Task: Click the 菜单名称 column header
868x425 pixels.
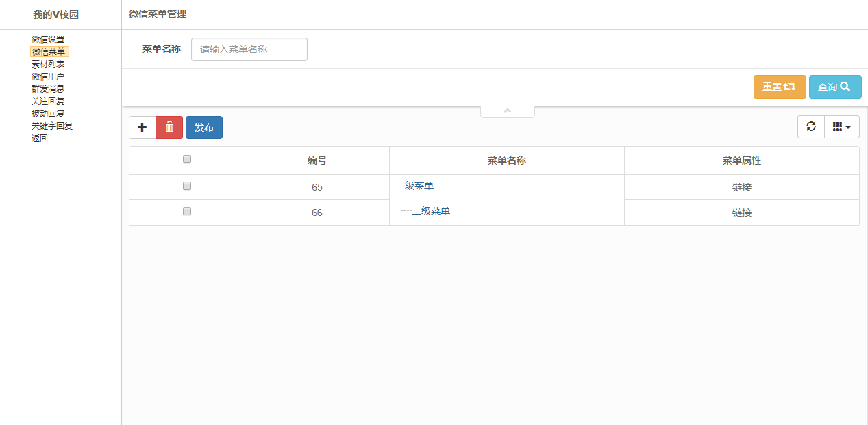Action: (507, 160)
